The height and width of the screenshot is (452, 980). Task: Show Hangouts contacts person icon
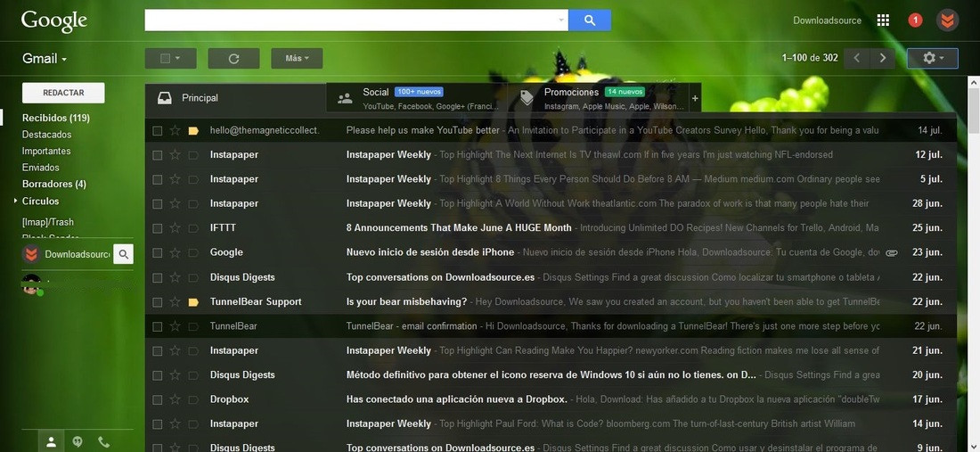(x=52, y=442)
